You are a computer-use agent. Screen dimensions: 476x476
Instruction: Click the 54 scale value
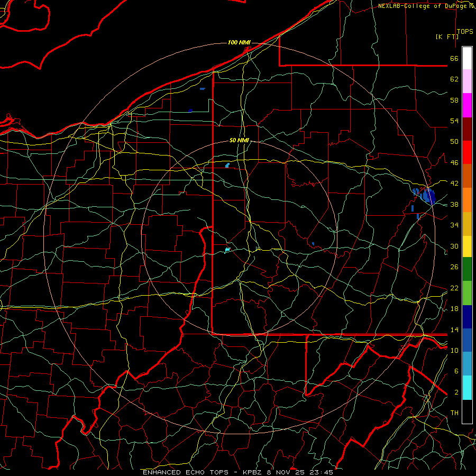pos(454,121)
